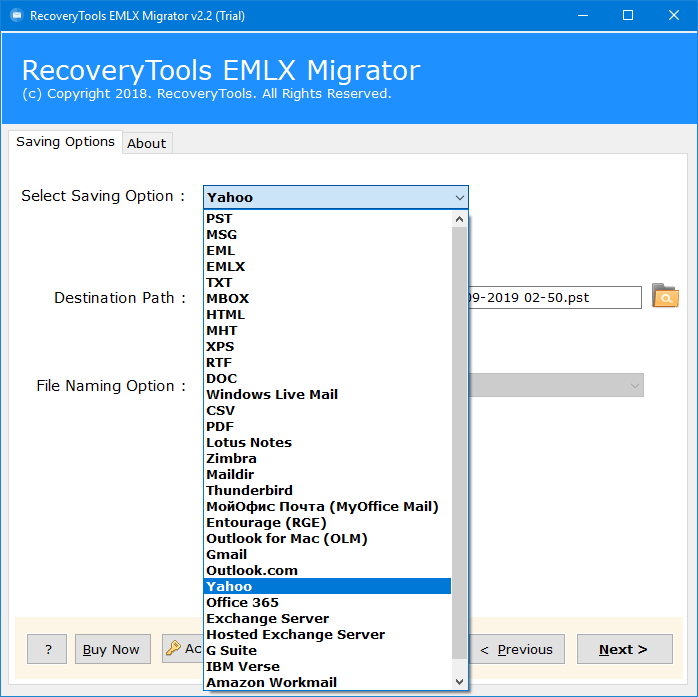Viewport: 698px width, 697px height.
Task: Select Entourage (RGE) option
Action: pyautogui.click(x=327, y=523)
